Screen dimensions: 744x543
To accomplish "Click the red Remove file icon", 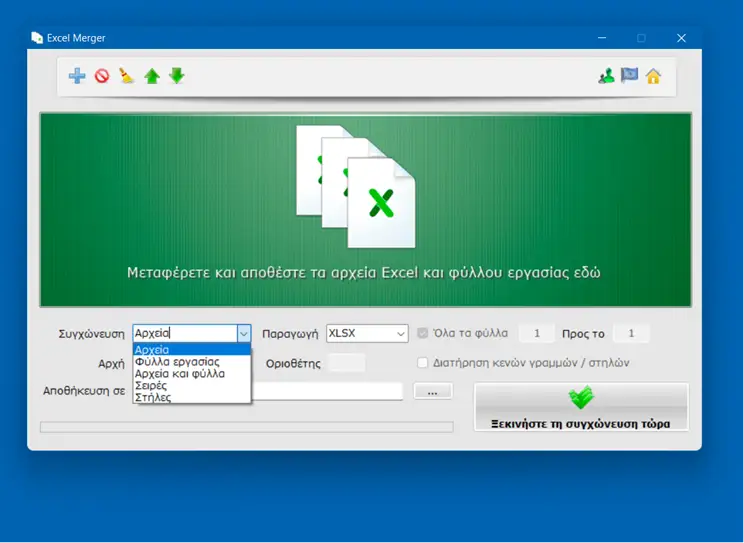I will click(x=102, y=76).
